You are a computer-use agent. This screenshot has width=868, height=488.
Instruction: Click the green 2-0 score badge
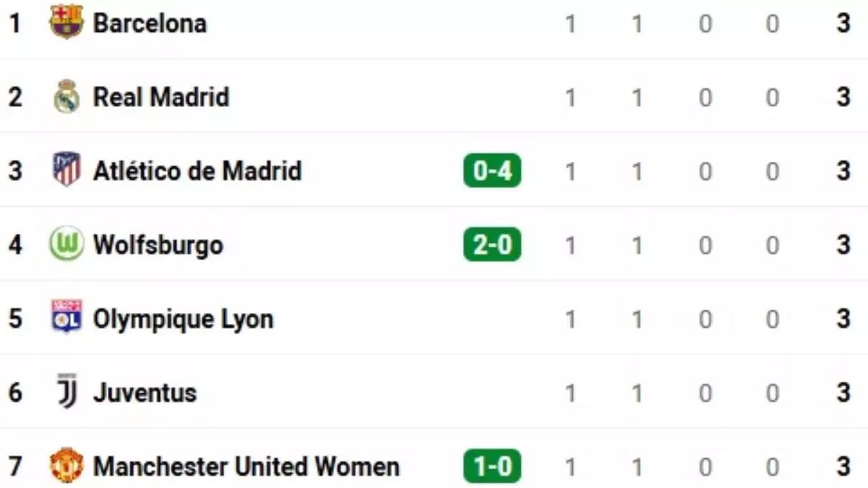(491, 244)
